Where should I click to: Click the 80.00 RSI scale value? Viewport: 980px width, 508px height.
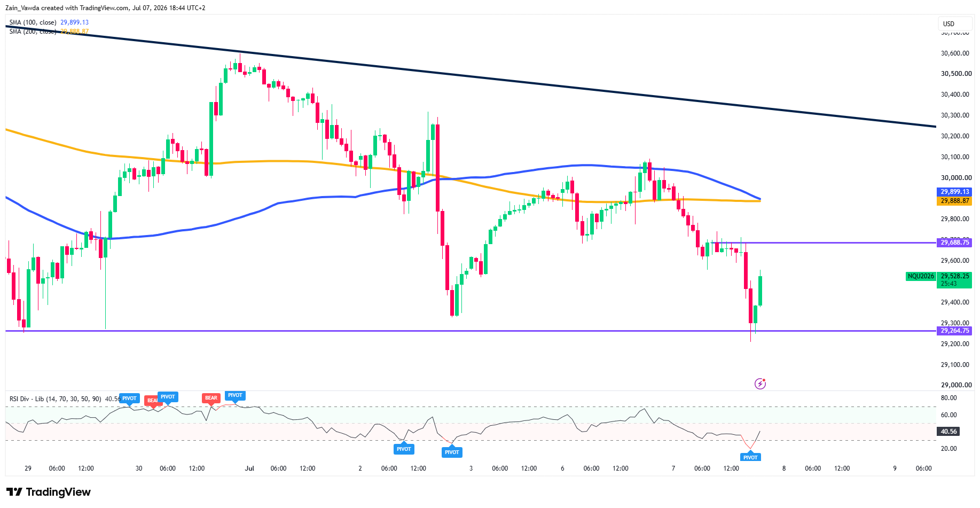point(948,398)
